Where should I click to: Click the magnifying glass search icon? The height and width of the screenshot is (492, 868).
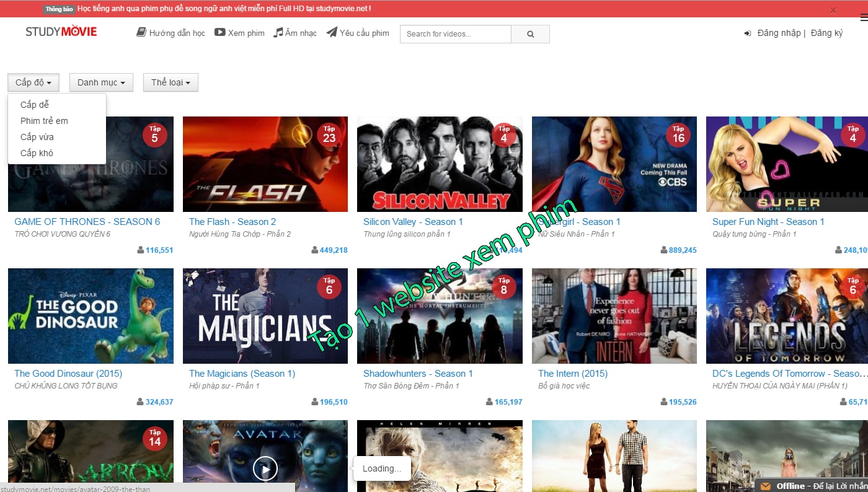[529, 34]
